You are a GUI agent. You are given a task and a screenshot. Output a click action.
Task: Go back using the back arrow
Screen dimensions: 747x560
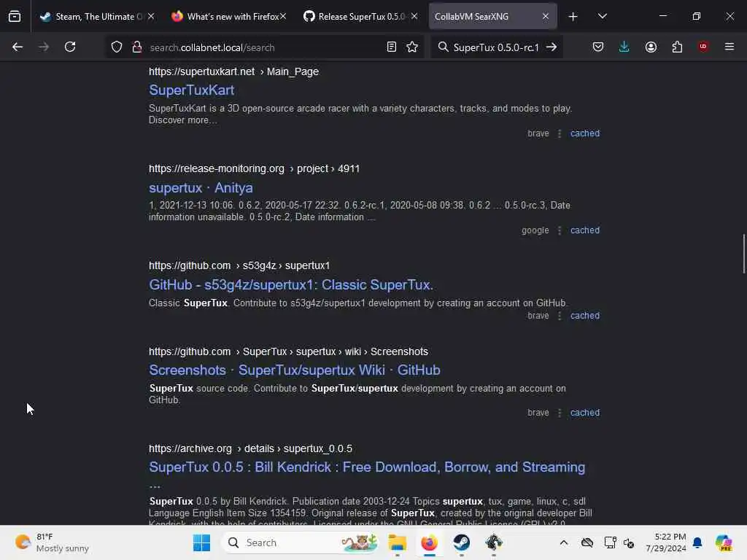(18, 47)
